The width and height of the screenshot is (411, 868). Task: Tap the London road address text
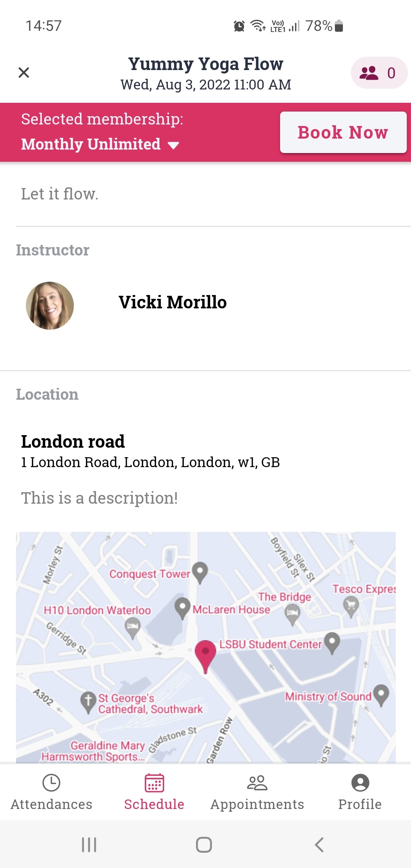tap(150, 462)
